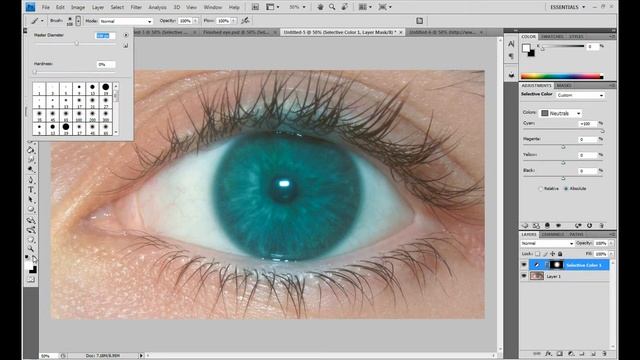
Task: Select the Absolute radio button
Action: tap(566, 189)
